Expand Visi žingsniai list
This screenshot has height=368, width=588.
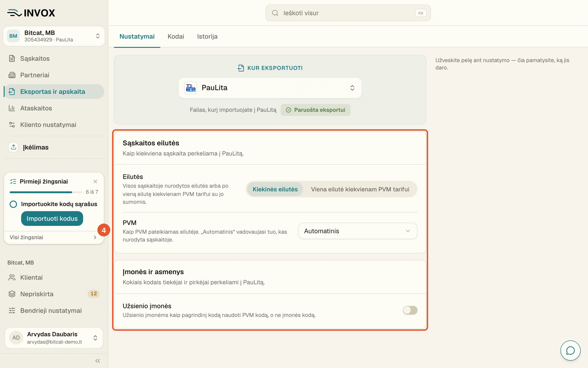tap(54, 237)
